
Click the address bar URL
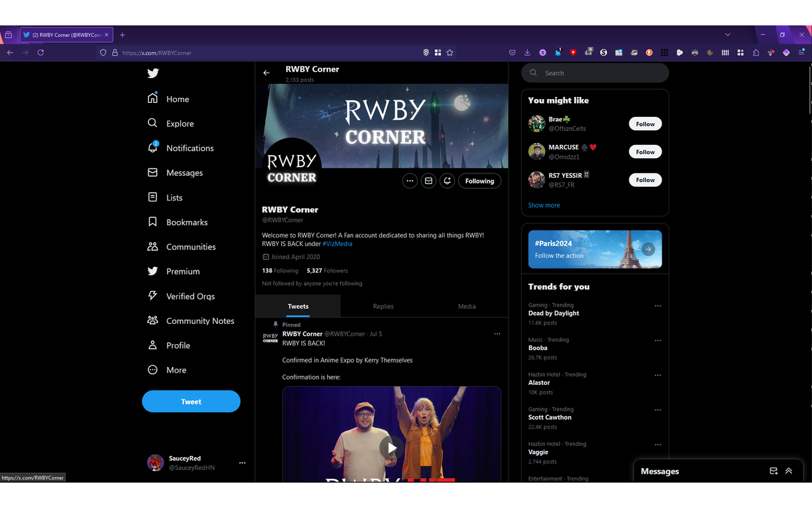(x=157, y=53)
